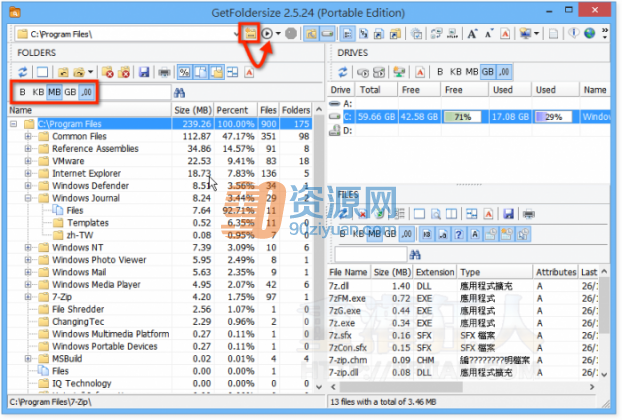Refresh the FOLDERS panel
The height and width of the screenshot is (420, 622).
[x=23, y=72]
